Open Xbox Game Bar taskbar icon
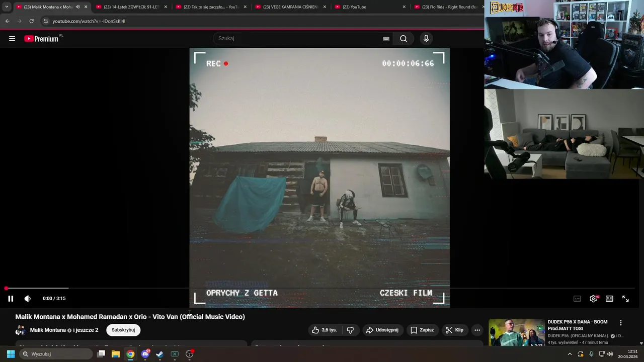The width and height of the screenshot is (644, 362). pos(175,354)
